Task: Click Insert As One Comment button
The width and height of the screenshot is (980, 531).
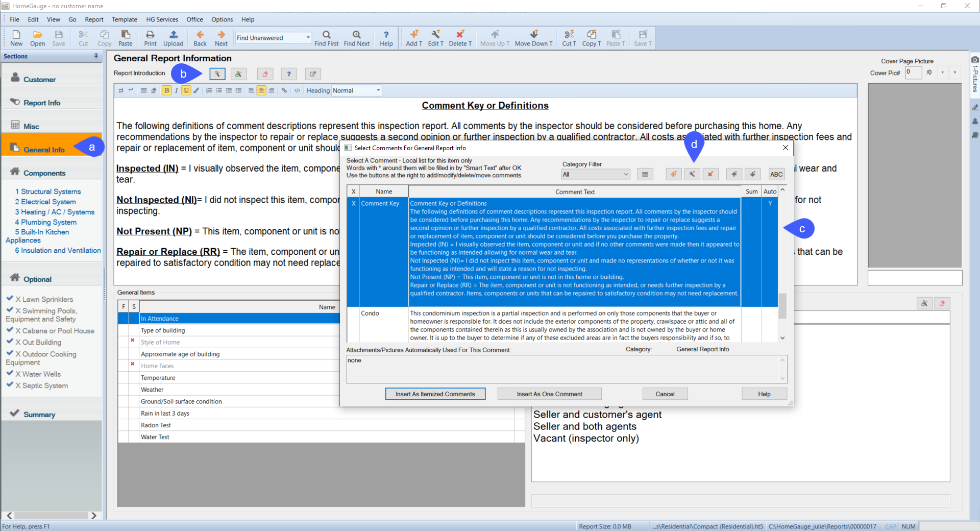Action: pos(549,394)
